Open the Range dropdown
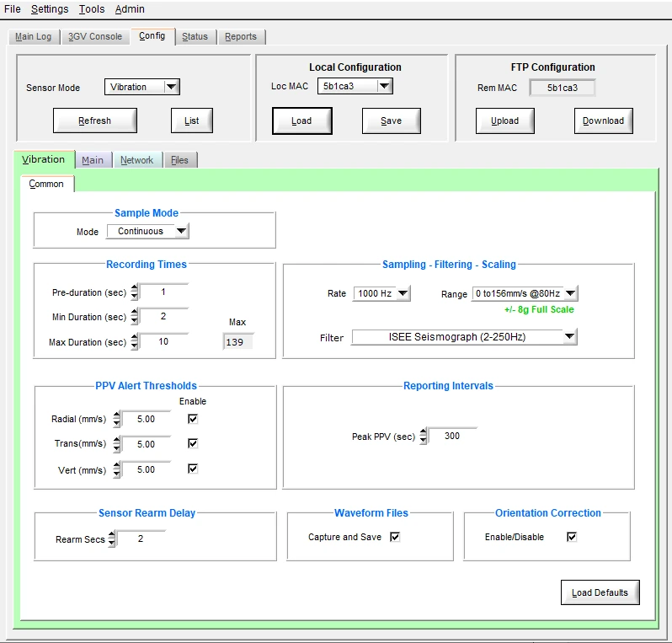672x643 pixels. pyautogui.click(x=525, y=294)
